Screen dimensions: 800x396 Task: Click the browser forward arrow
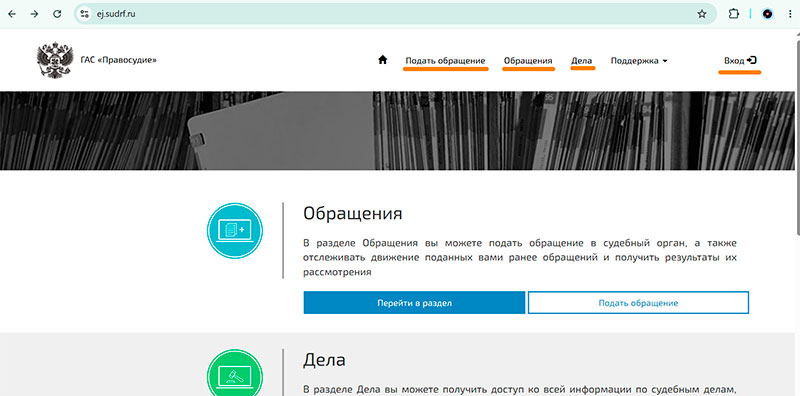(34, 14)
